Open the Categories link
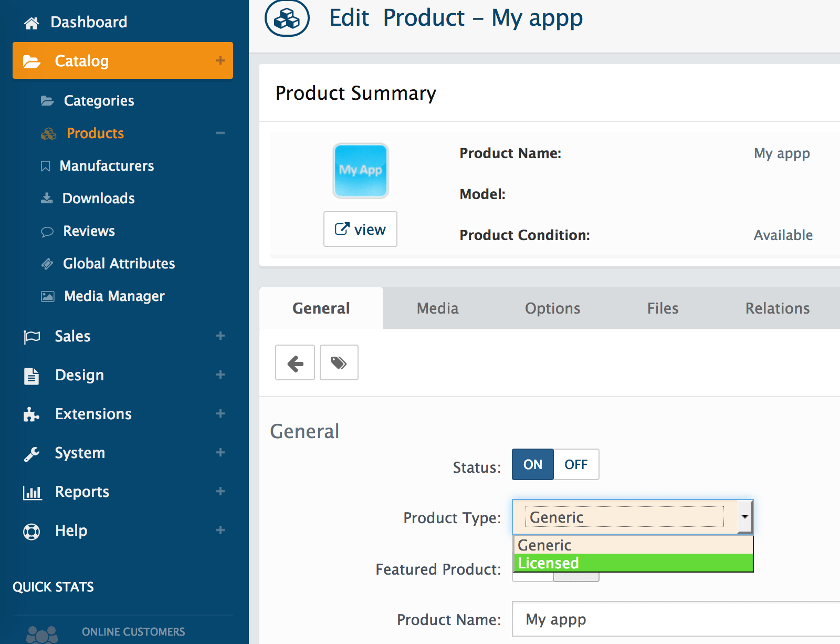840x644 pixels. tap(99, 101)
